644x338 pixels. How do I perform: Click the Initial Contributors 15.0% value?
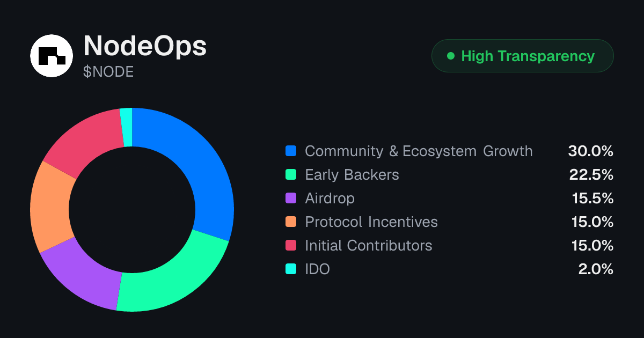point(592,246)
